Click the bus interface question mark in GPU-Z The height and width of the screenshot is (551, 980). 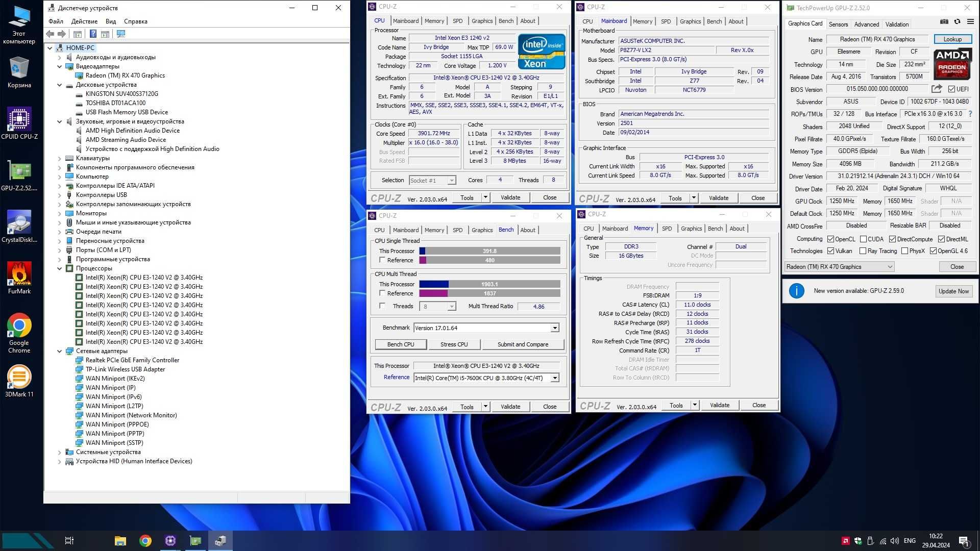970,114
